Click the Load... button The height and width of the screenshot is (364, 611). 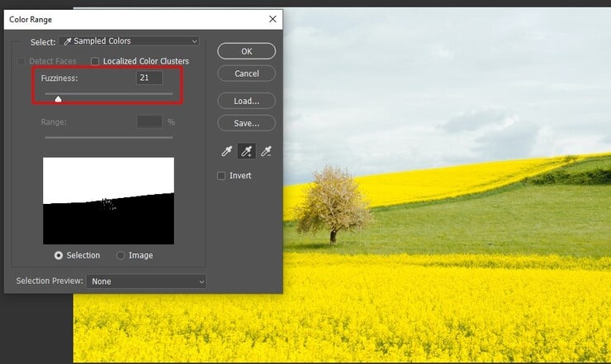pyautogui.click(x=247, y=101)
